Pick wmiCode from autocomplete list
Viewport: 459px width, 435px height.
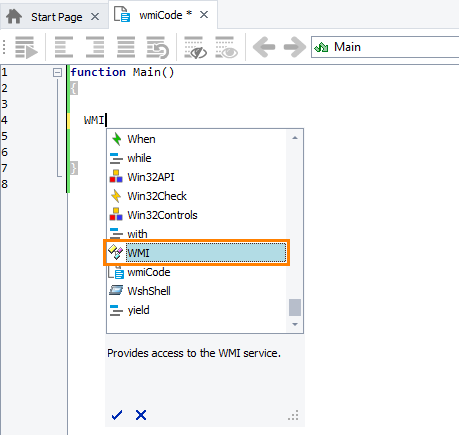[x=197, y=272]
